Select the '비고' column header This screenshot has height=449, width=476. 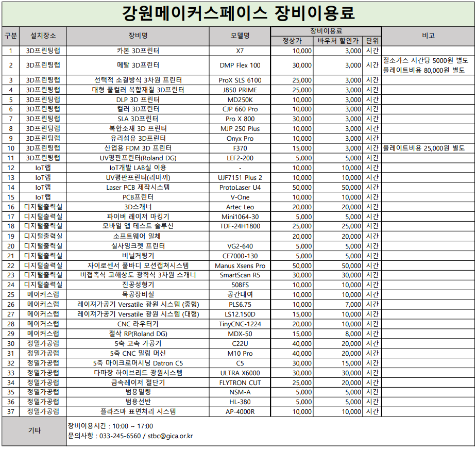pos(428,36)
